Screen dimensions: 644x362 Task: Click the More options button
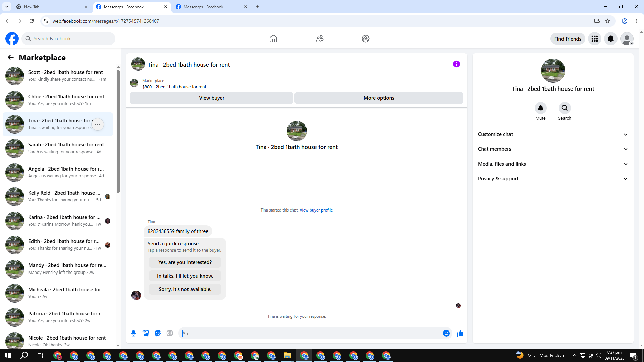coord(379,98)
